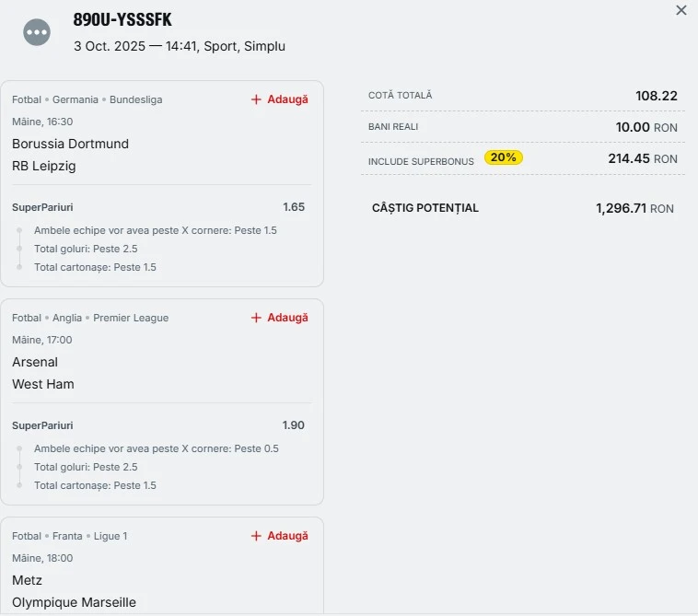The width and height of the screenshot is (698, 616).
Task: Close the bet slip details panel
Action: click(681, 10)
